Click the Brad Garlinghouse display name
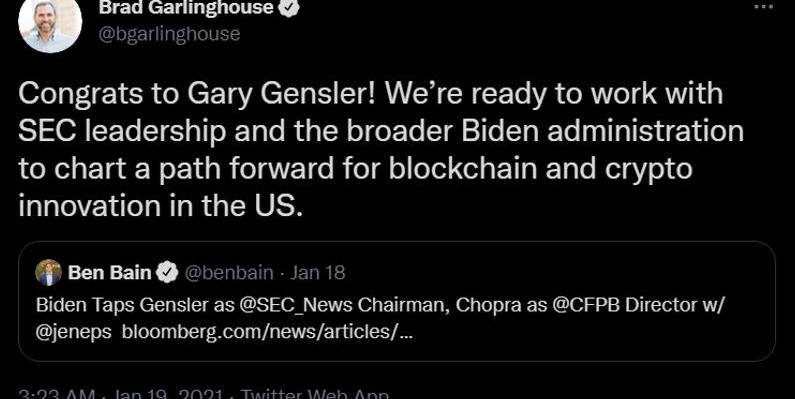 point(186,7)
